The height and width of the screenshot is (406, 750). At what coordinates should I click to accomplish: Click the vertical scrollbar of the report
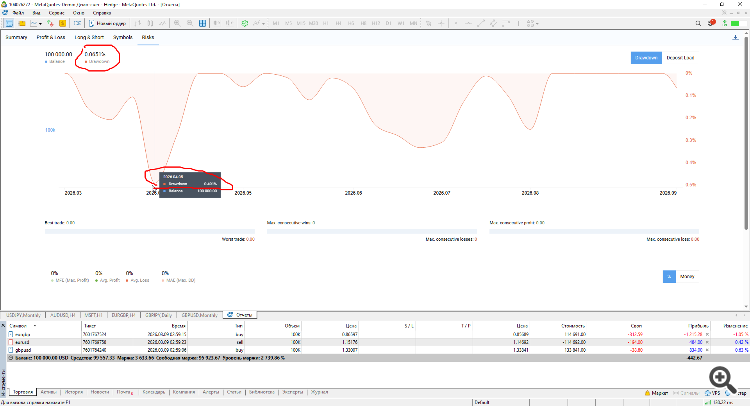point(746,170)
